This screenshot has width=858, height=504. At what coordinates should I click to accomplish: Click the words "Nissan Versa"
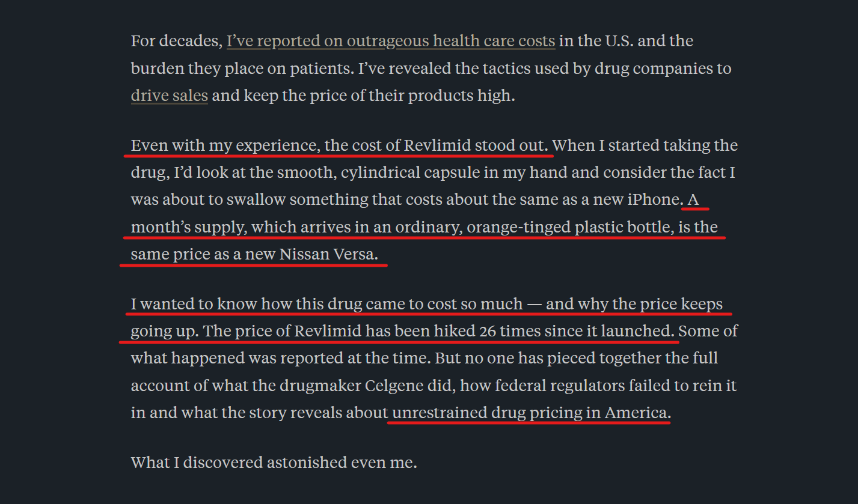pos(328,254)
